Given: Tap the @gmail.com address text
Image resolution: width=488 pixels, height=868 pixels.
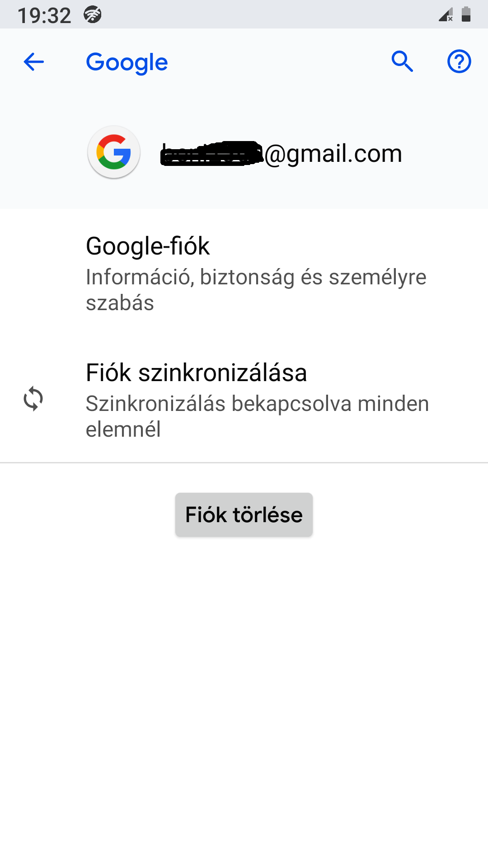Looking at the screenshot, I should (333, 154).
